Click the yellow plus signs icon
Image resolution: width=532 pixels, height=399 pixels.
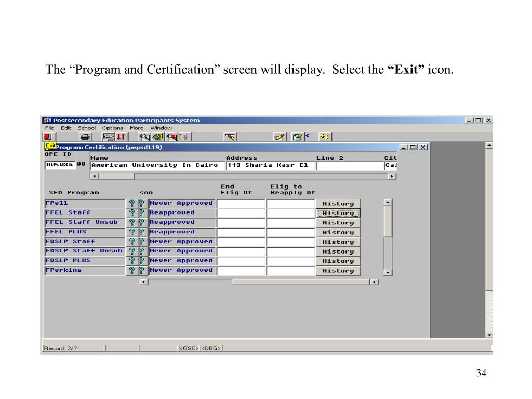pos(325,137)
